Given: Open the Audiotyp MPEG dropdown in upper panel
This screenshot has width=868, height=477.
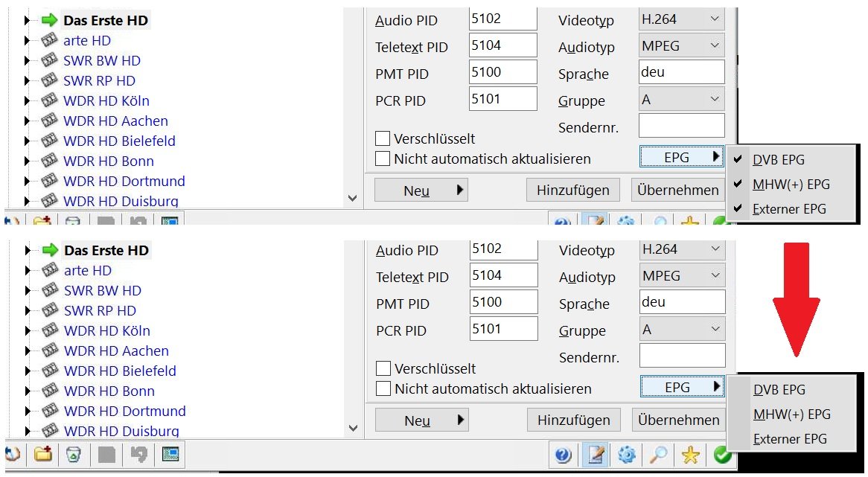Looking at the screenshot, I should click(x=681, y=45).
